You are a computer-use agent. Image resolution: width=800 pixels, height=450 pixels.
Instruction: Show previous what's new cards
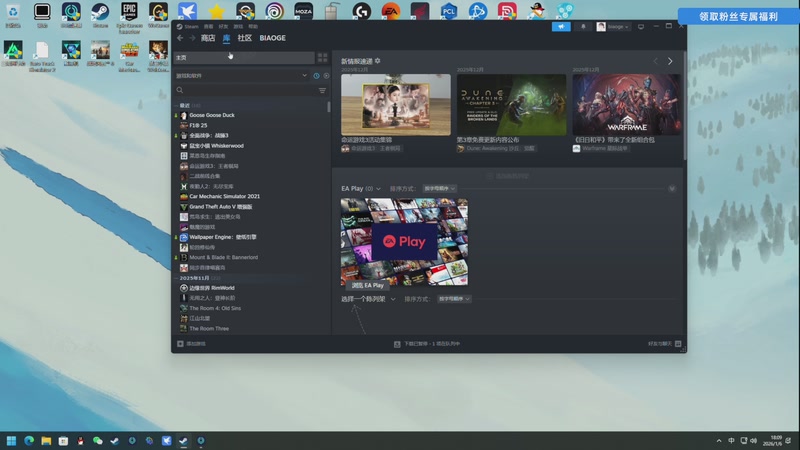click(x=656, y=61)
